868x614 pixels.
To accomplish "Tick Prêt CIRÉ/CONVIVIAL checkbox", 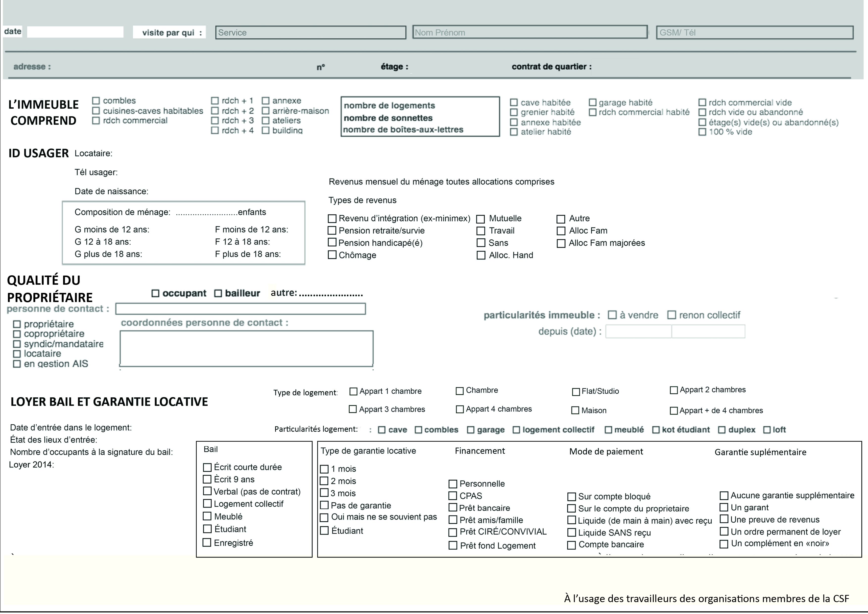I will click(453, 533).
